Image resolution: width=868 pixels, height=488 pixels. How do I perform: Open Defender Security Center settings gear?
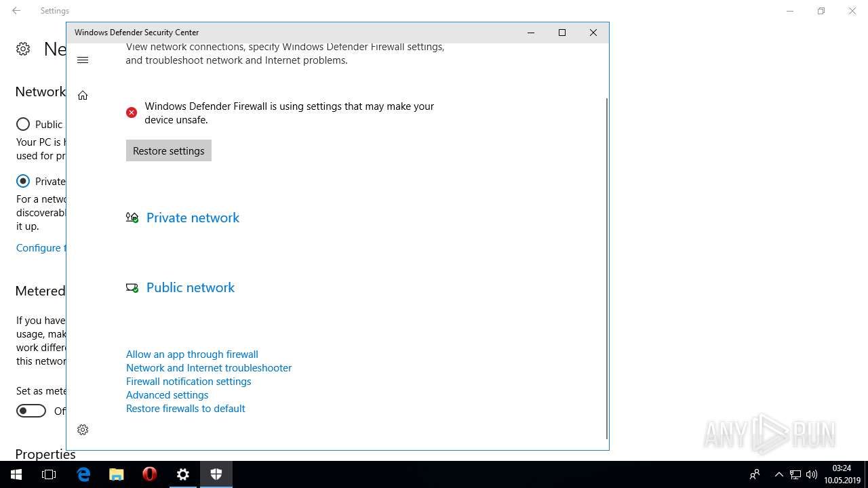83,430
